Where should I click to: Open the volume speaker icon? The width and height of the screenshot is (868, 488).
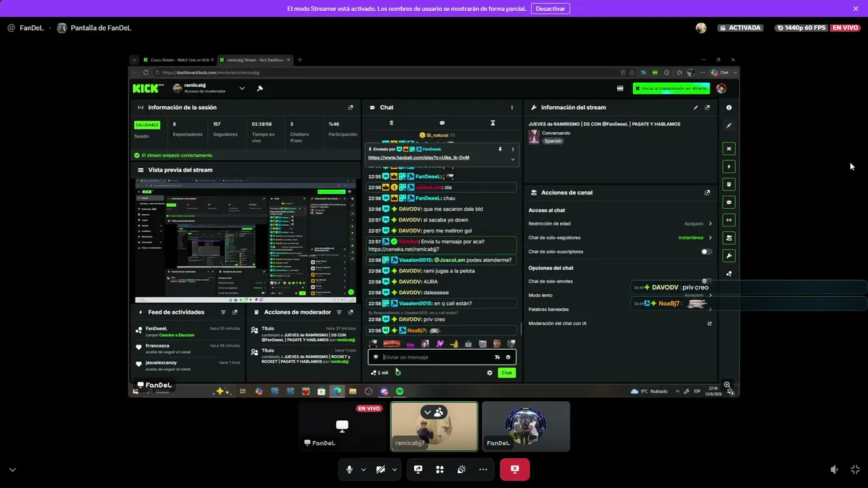[834, 470]
